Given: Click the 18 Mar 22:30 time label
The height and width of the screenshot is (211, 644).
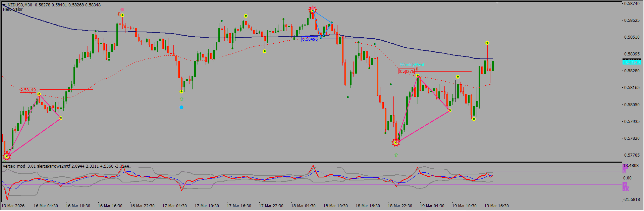Looking at the screenshot, I should (400, 206).
